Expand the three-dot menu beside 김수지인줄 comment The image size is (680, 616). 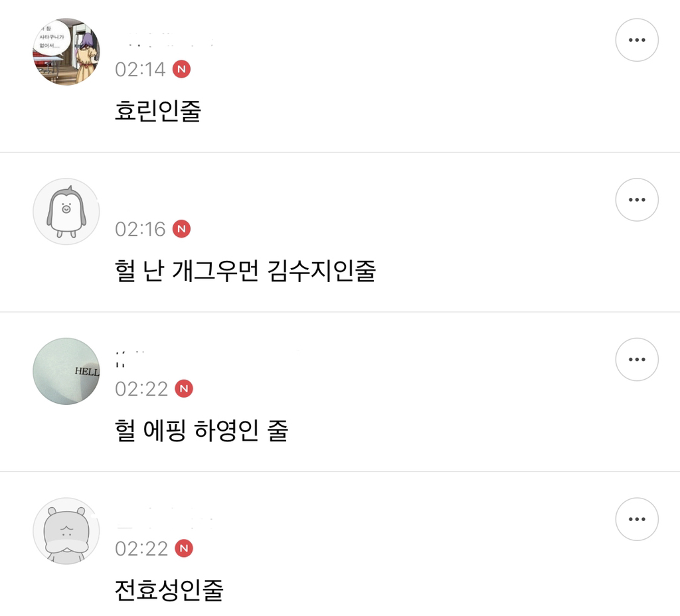click(x=636, y=200)
